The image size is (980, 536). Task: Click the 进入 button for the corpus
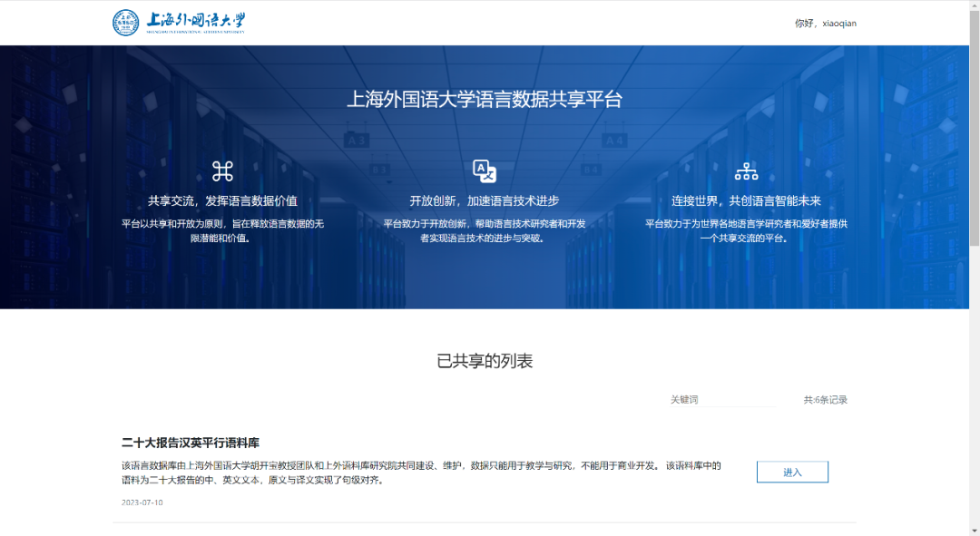(791, 472)
